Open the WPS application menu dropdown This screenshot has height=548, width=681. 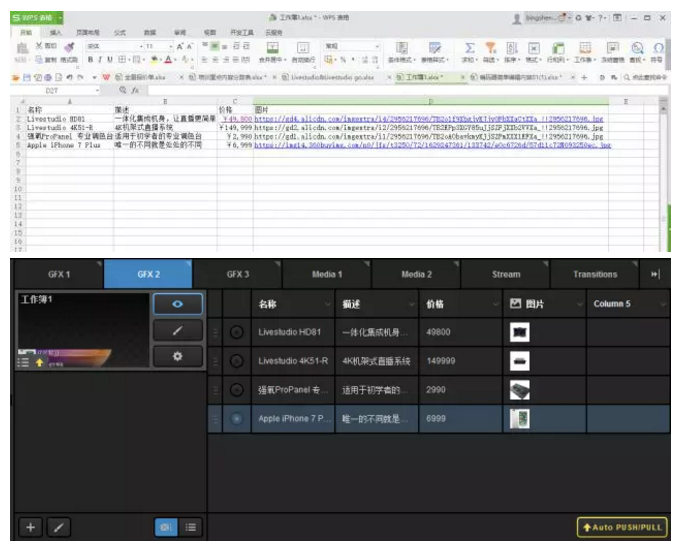pos(60,18)
